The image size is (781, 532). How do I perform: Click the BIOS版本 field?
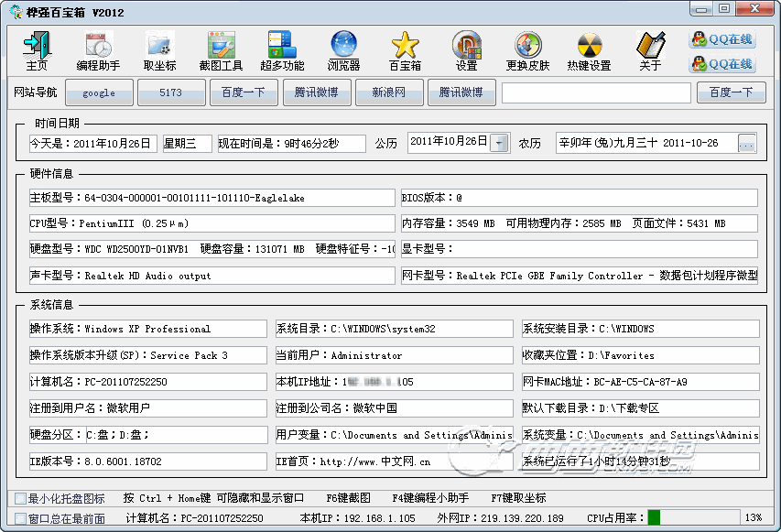pos(580,198)
